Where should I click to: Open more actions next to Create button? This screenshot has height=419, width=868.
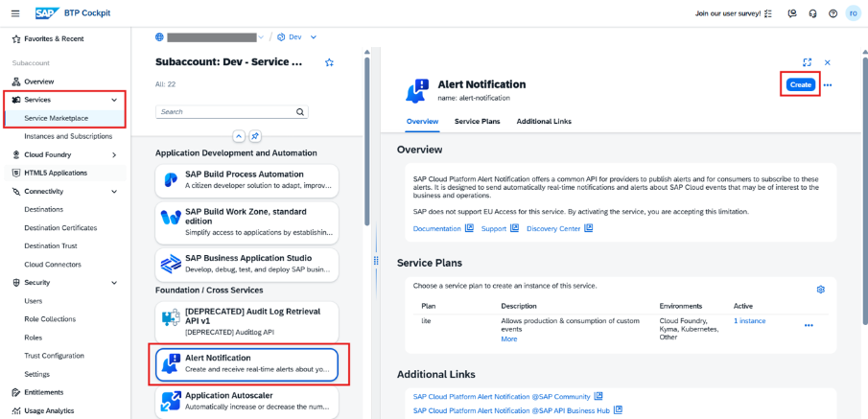pyautogui.click(x=828, y=85)
